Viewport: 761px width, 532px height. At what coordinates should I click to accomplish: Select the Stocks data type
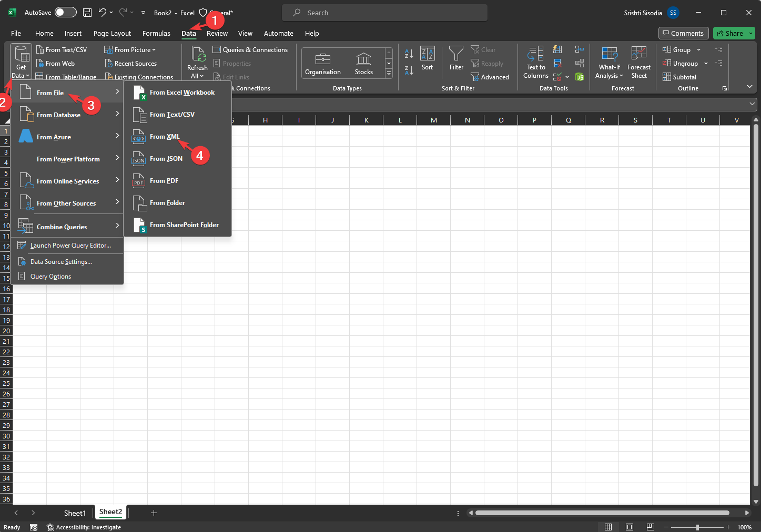[363, 64]
